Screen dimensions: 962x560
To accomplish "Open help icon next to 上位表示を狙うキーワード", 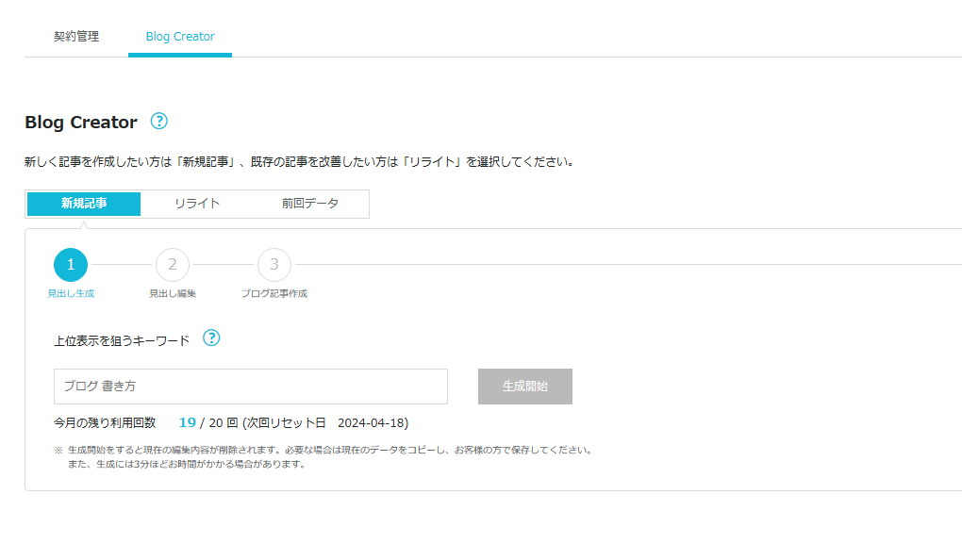I will [x=211, y=338].
